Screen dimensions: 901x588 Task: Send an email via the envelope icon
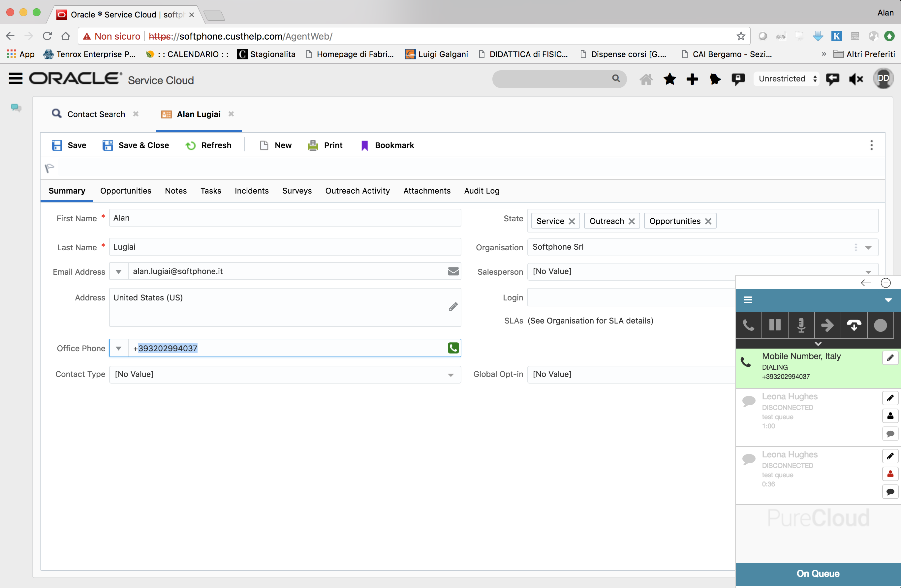[453, 271]
